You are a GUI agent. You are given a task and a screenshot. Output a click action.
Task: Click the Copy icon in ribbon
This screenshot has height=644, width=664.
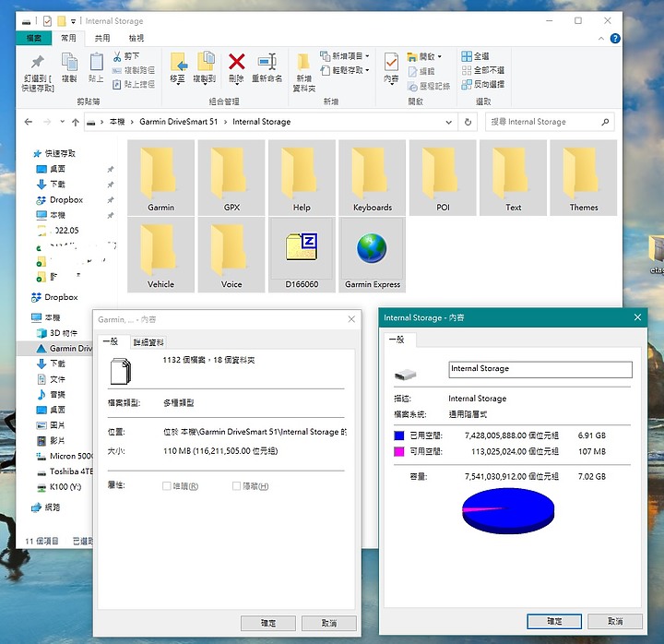pos(69,62)
